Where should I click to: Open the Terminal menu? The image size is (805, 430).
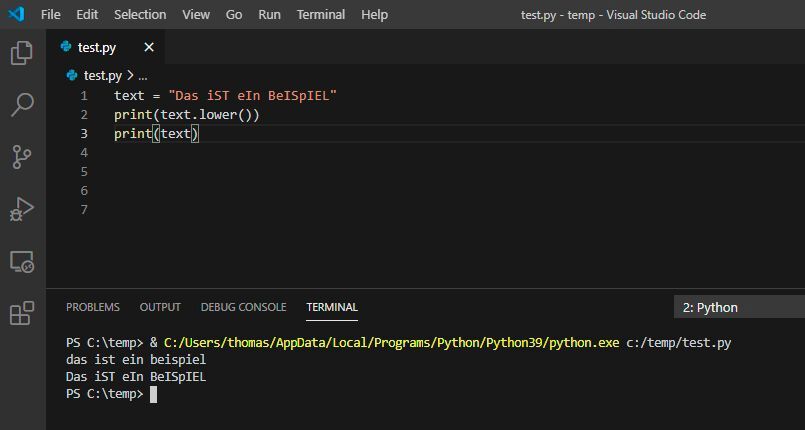(321, 14)
